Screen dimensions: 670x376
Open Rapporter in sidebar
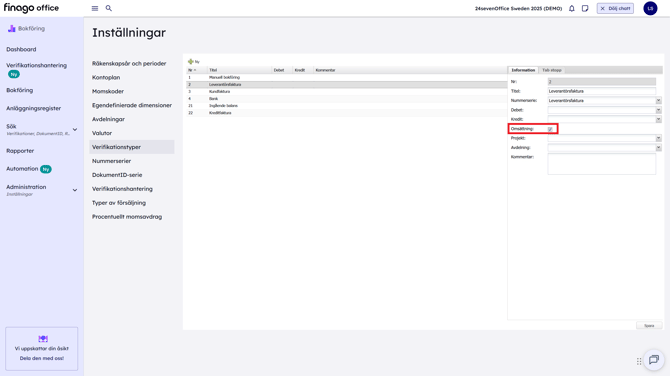(x=20, y=151)
